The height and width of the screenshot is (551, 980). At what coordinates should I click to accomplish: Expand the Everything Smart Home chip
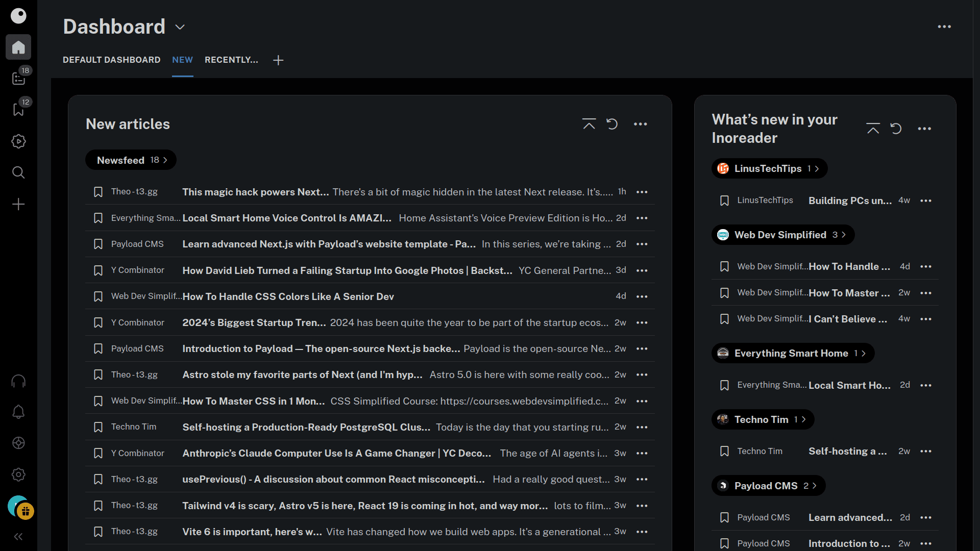pos(793,353)
